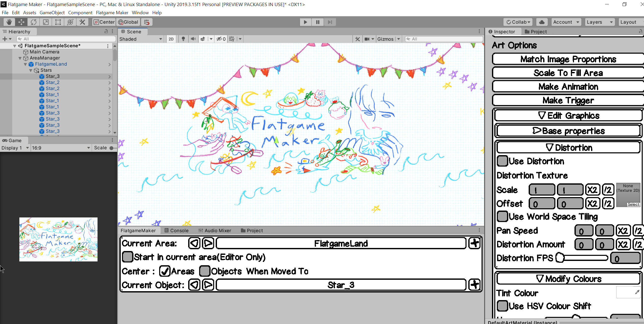The width and height of the screenshot is (644, 324).
Task: Enable Use HSV Colour Shift
Action: (502, 306)
